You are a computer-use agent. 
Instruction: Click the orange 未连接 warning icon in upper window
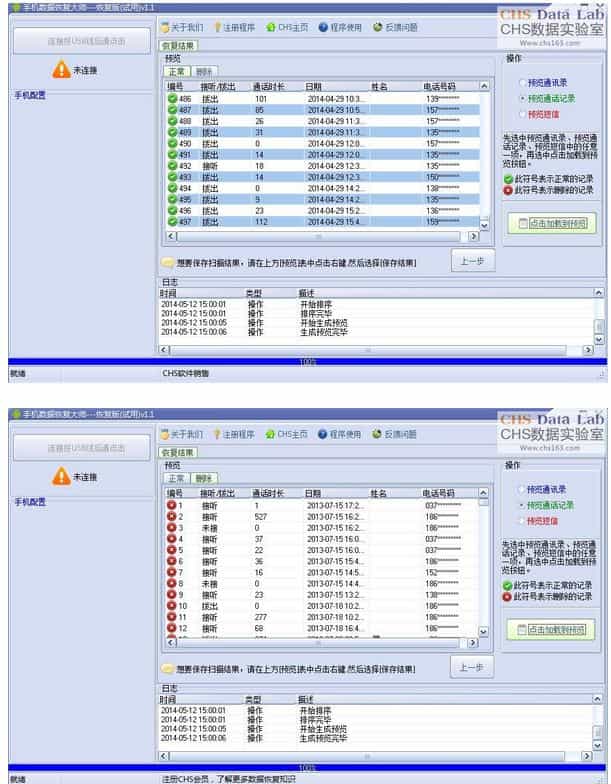pos(62,70)
